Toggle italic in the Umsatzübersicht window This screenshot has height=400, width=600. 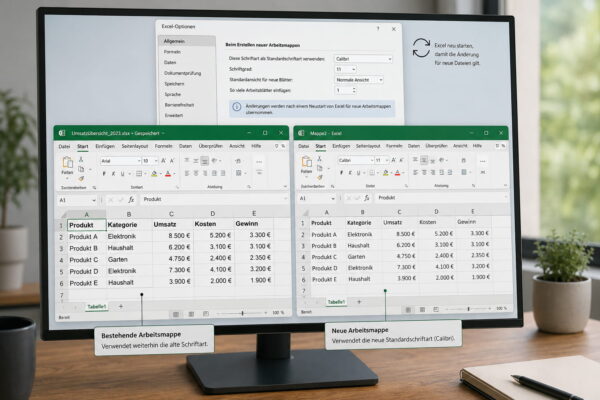click(113, 174)
